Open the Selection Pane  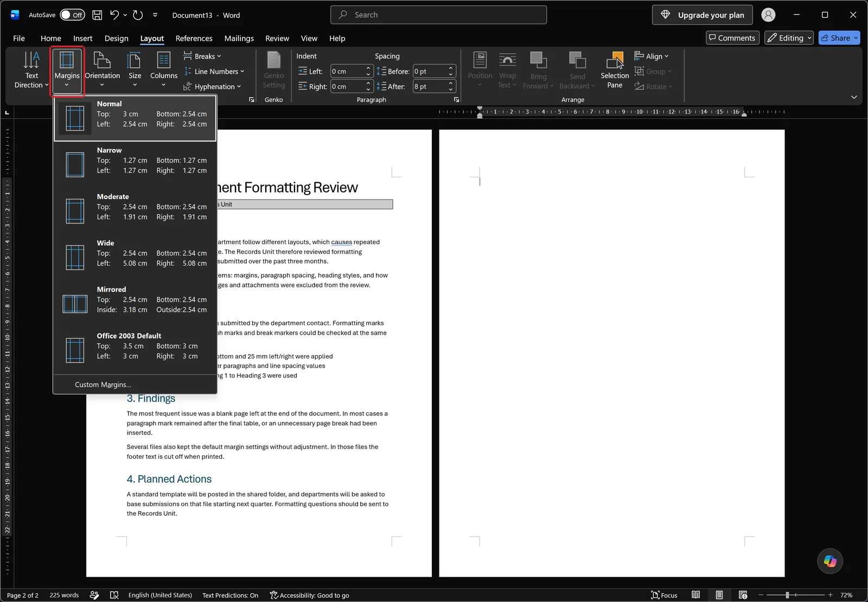coord(615,69)
